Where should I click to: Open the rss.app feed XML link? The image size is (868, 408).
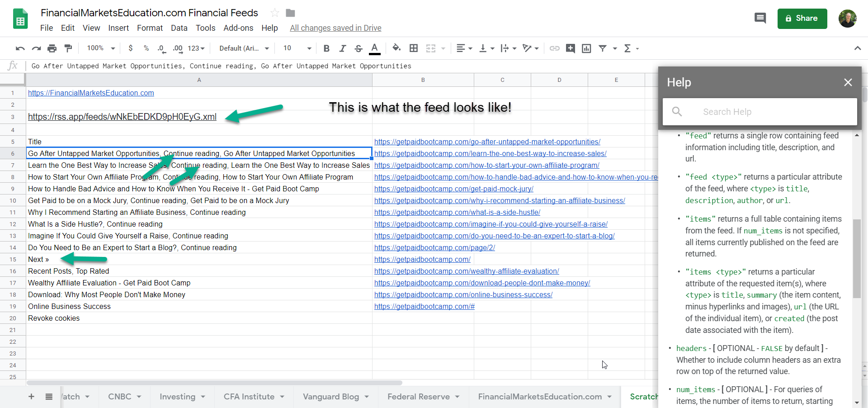pyautogui.click(x=122, y=117)
